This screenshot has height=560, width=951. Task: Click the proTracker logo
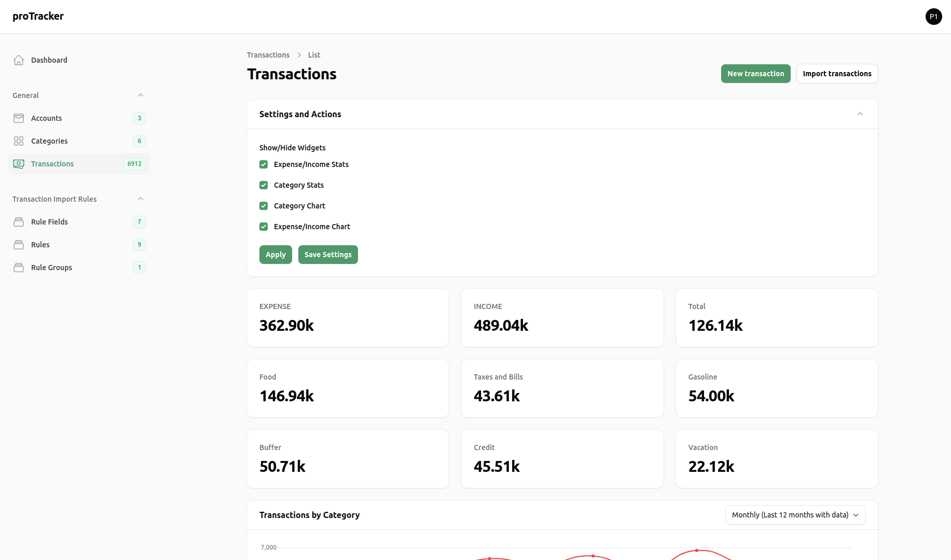point(38,16)
